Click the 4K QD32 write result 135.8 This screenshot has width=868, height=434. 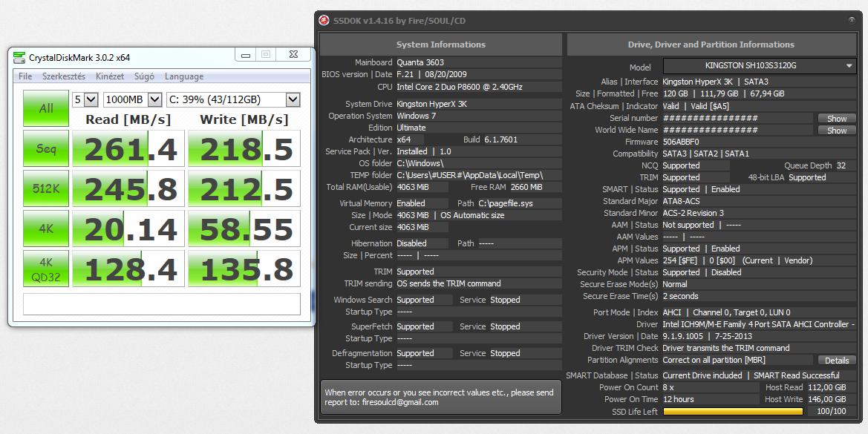click(x=244, y=269)
